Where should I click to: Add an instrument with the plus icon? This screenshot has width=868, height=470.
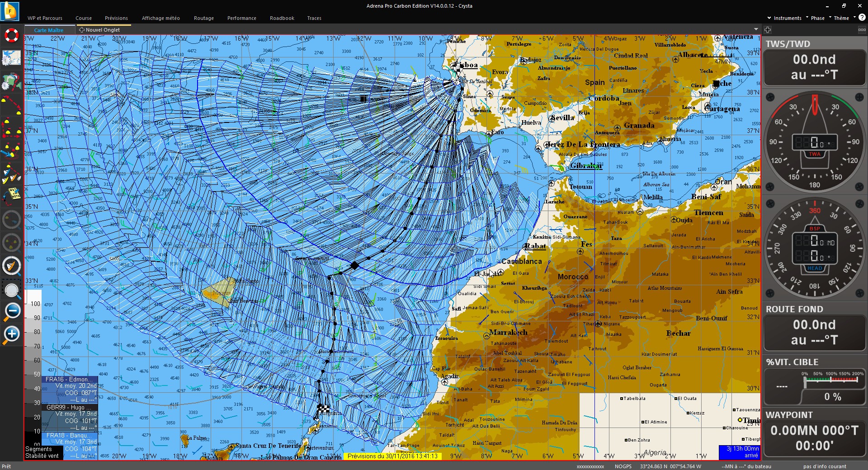coord(767,30)
